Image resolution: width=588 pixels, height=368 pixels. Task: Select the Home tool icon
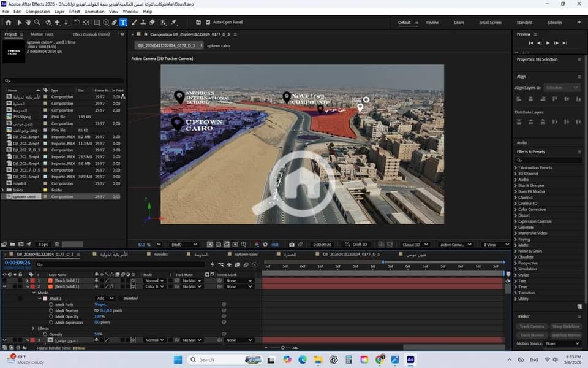(8, 22)
